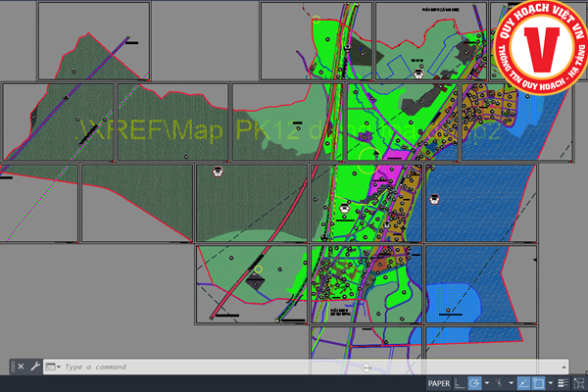Close the command line window

[21, 367]
